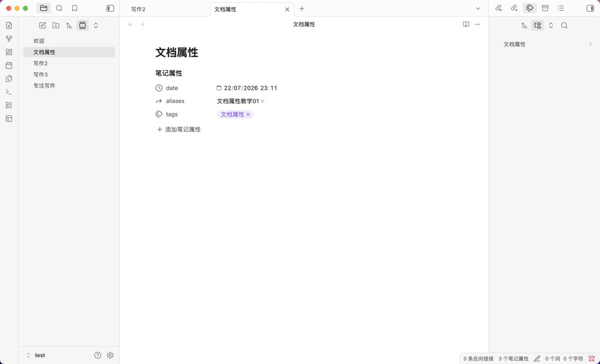This screenshot has height=364, width=600.
Task: Open the note's more options menu
Action: click(x=478, y=24)
